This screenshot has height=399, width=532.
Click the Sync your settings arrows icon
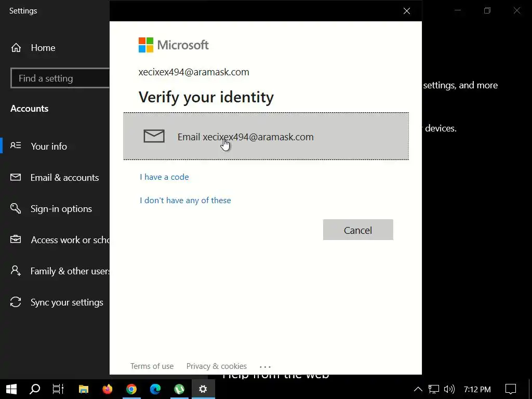coord(16,302)
